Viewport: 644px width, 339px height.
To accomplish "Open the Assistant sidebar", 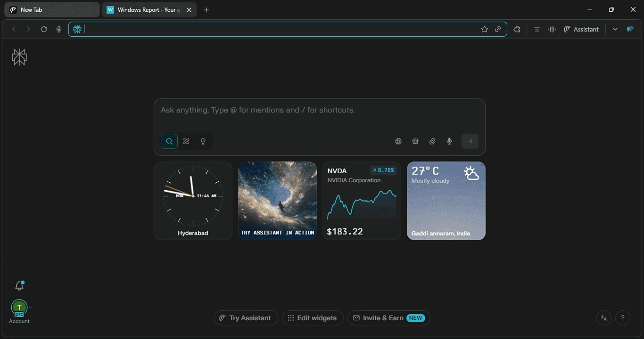I will coord(581,29).
